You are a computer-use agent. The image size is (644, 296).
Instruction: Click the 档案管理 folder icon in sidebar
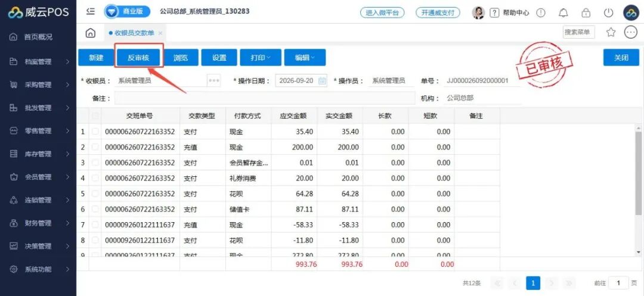[x=14, y=62]
